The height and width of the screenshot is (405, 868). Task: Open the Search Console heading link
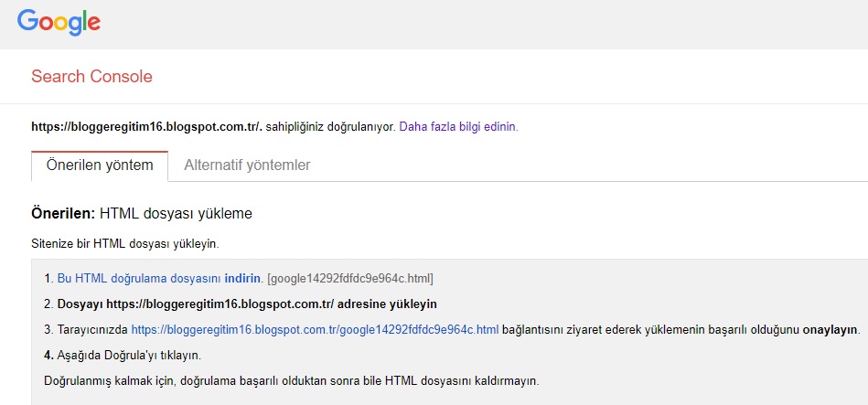(91, 77)
